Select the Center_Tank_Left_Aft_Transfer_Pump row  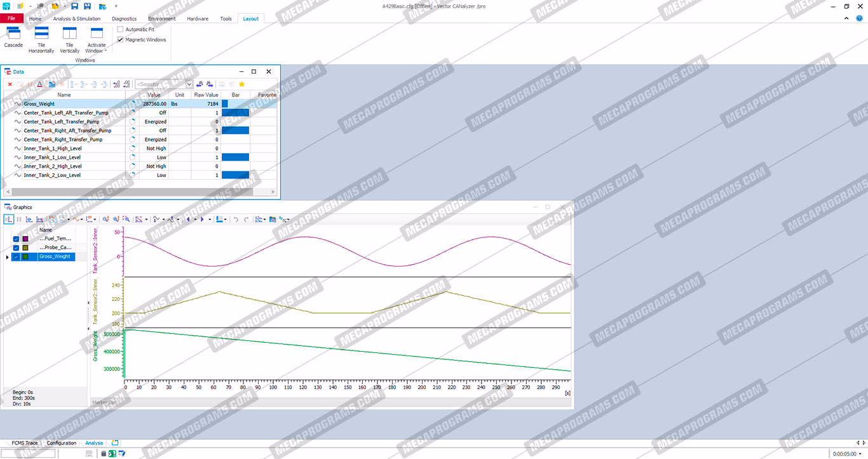140,112
